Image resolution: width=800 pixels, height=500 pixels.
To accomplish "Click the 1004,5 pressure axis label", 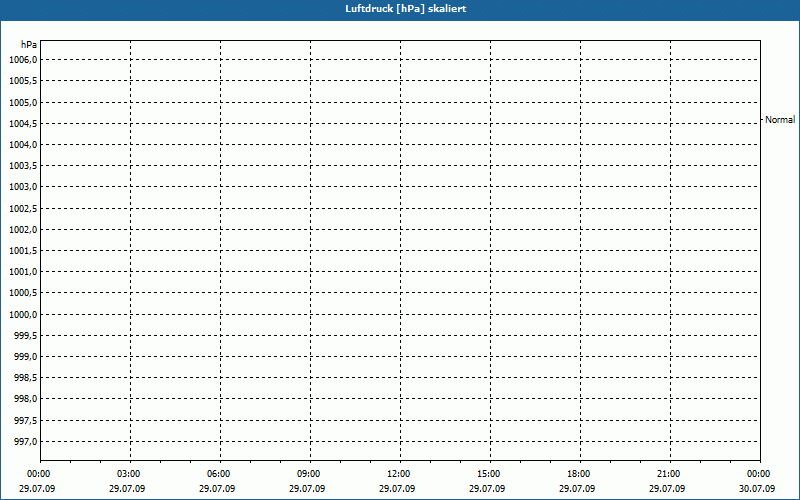I will point(22,124).
